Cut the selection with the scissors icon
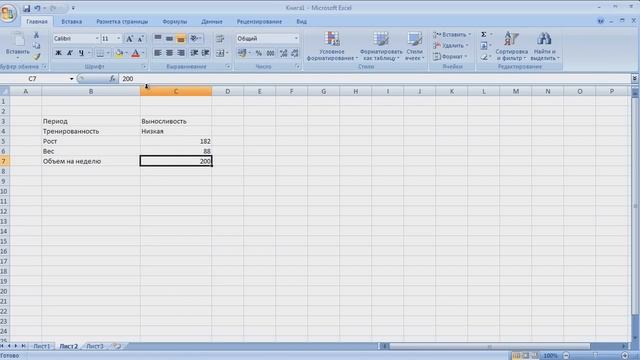Viewport: 640px width, 360px height. 36,36
